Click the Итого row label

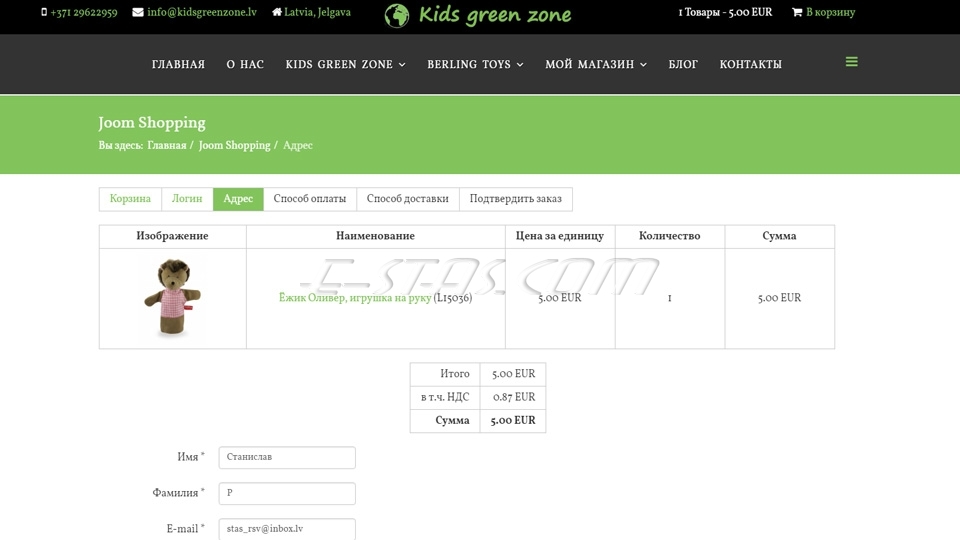coord(455,373)
